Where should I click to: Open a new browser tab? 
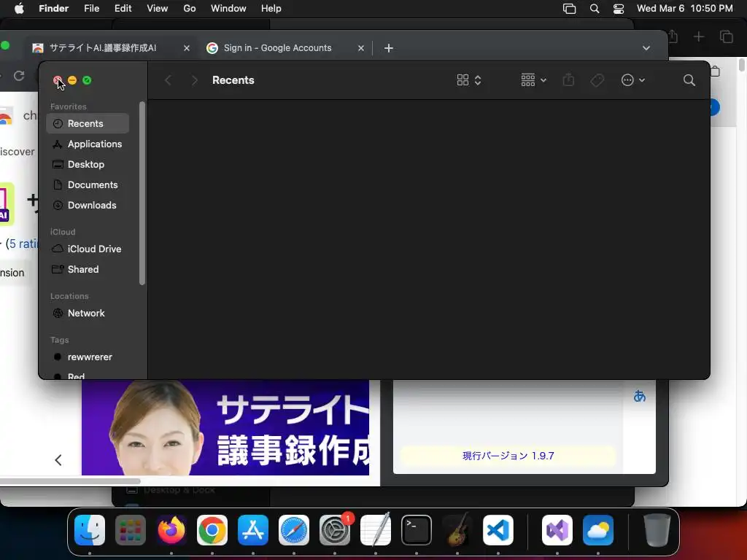pyautogui.click(x=389, y=48)
